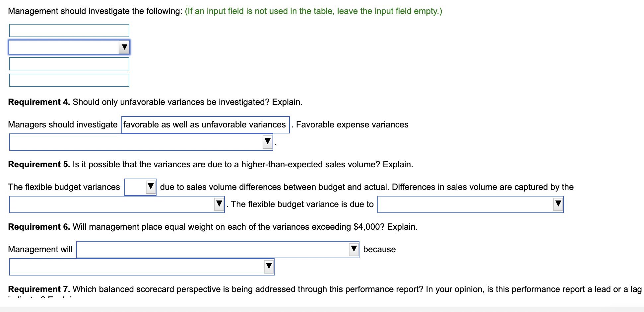Expand the dropdown before 'The flexible budget variance is due to'
Screen dimensions: 644x312
coord(219,204)
